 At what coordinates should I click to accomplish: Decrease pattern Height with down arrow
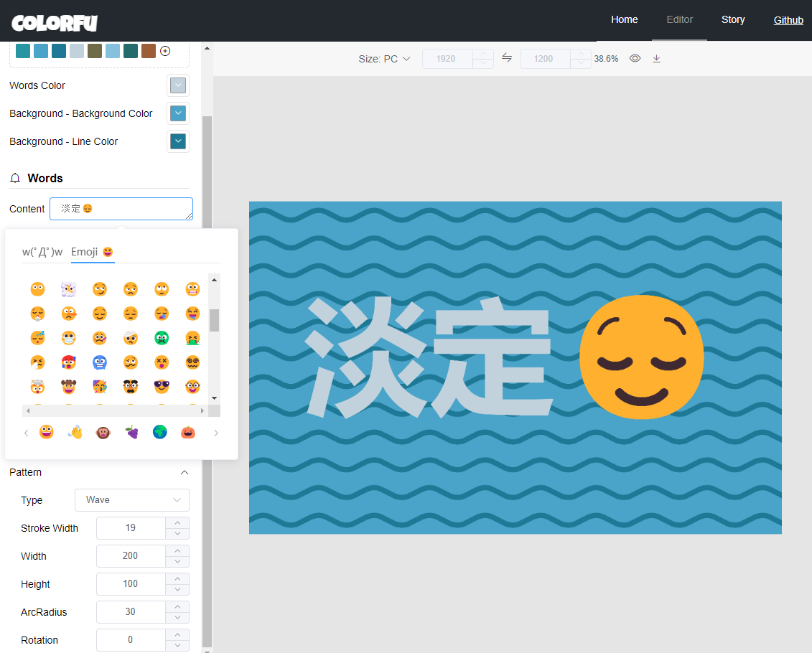[x=177, y=589]
